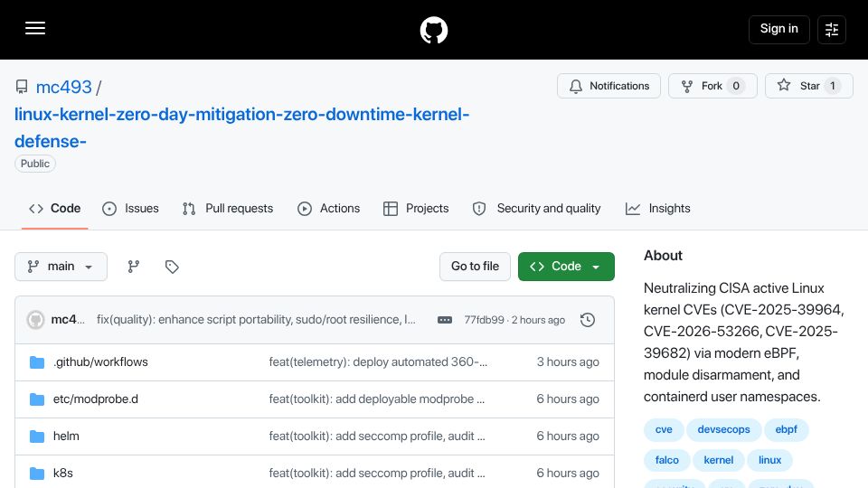Select the ebpf topic tag
Image resolution: width=868 pixels, height=488 pixels.
coord(786,429)
